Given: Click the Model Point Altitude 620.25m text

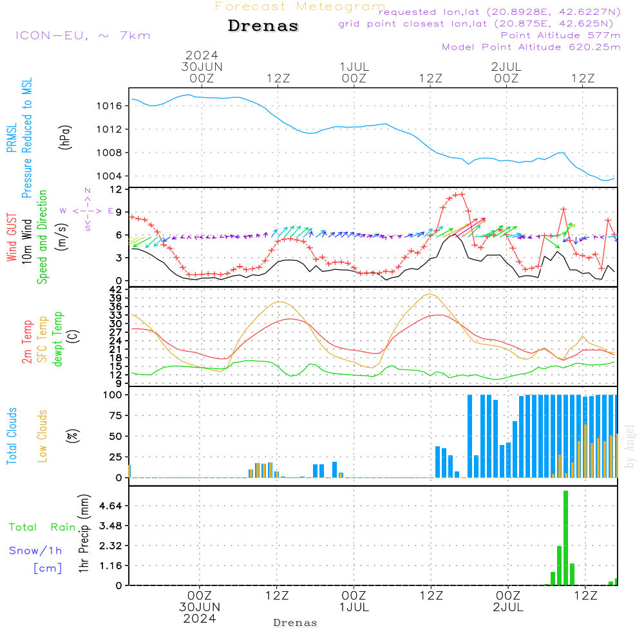Looking at the screenshot, I should click(x=531, y=47).
